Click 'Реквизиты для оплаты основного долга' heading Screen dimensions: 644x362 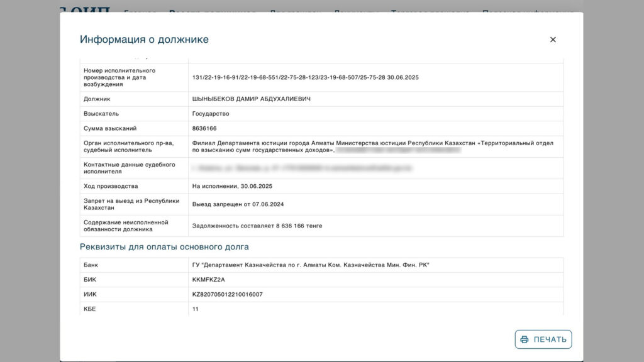click(164, 247)
